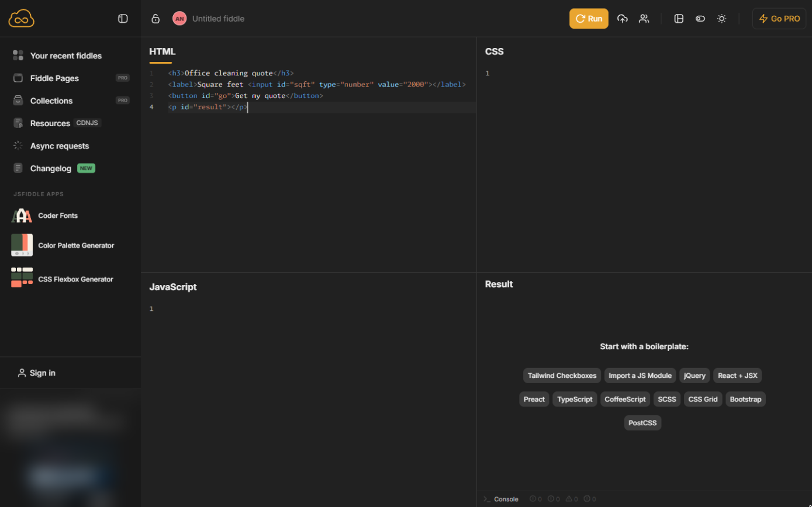Screen dimensions: 812x507
Task: Choose the jQuery boilerplate
Action: tap(694, 376)
